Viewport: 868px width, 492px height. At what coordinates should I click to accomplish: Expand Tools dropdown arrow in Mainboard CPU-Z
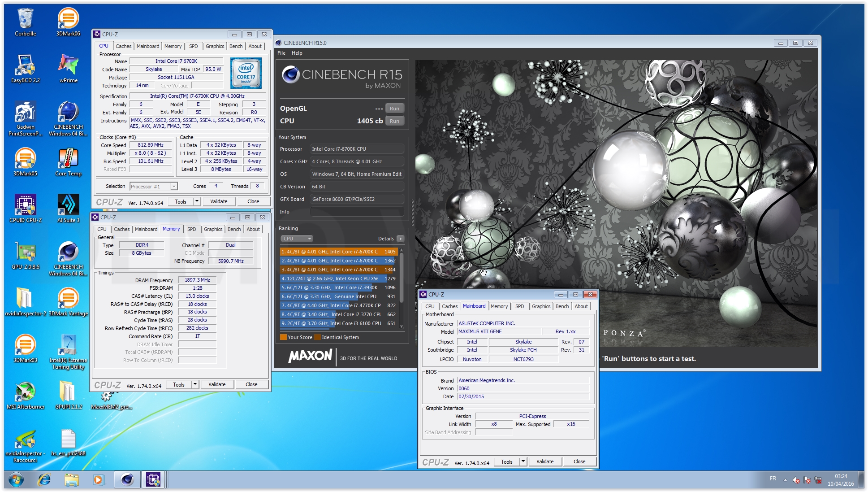(x=523, y=462)
